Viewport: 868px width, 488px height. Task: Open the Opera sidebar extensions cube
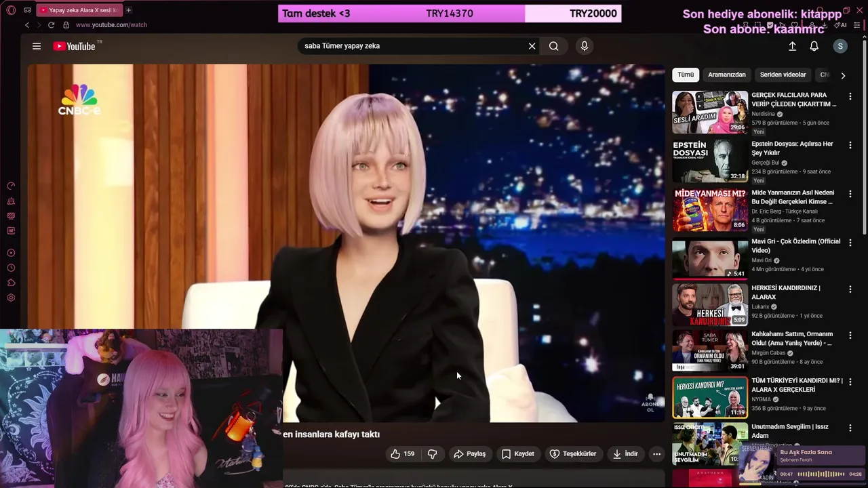tap(11, 283)
